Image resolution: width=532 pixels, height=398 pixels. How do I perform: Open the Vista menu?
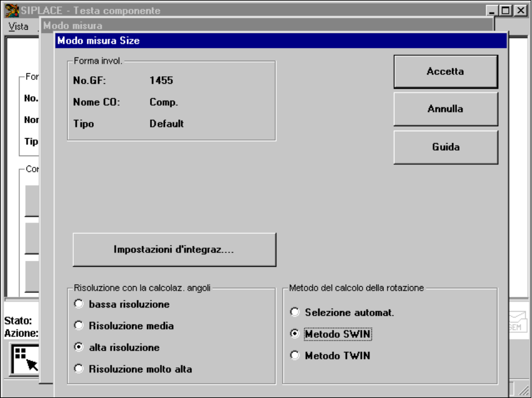pyautogui.click(x=18, y=26)
